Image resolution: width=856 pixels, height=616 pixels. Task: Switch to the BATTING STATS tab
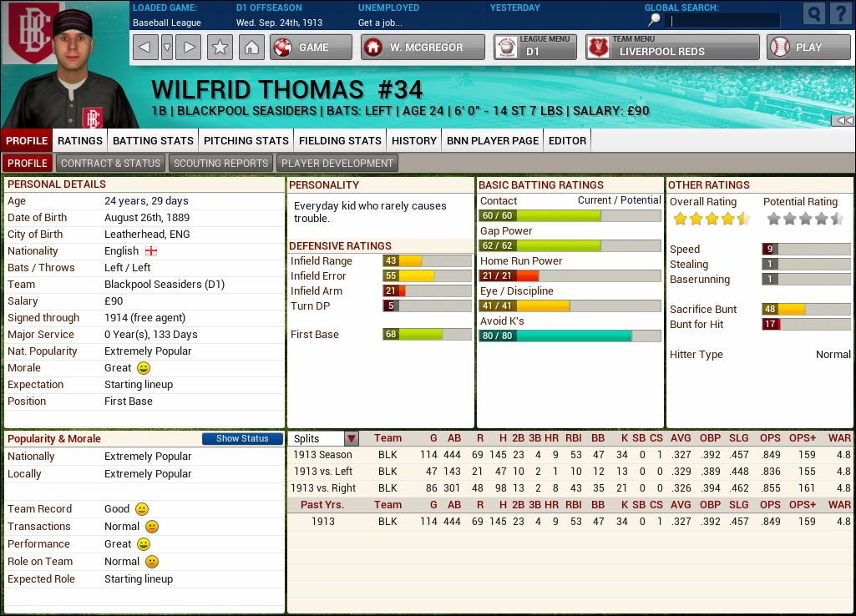coord(153,140)
